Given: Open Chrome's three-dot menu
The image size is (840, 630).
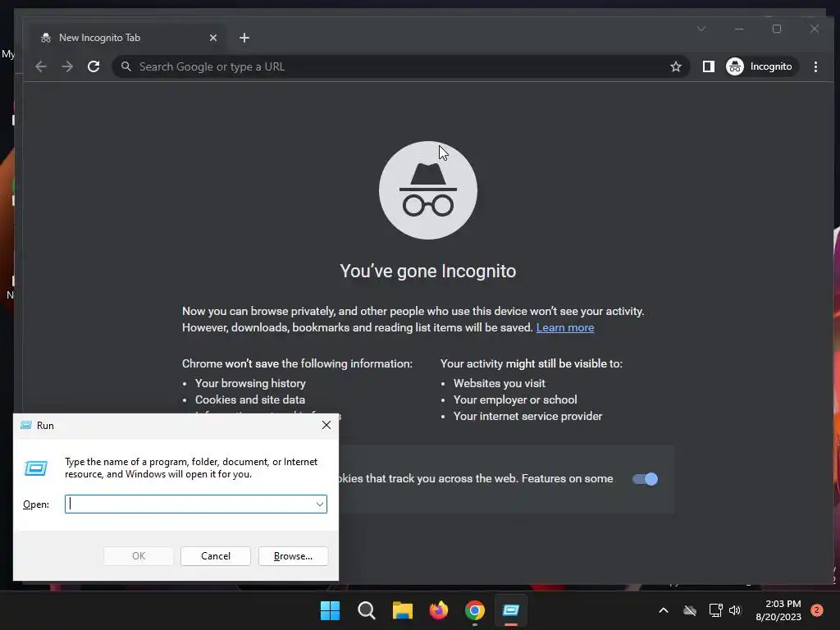Looking at the screenshot, I should click(x=815, y=66).
